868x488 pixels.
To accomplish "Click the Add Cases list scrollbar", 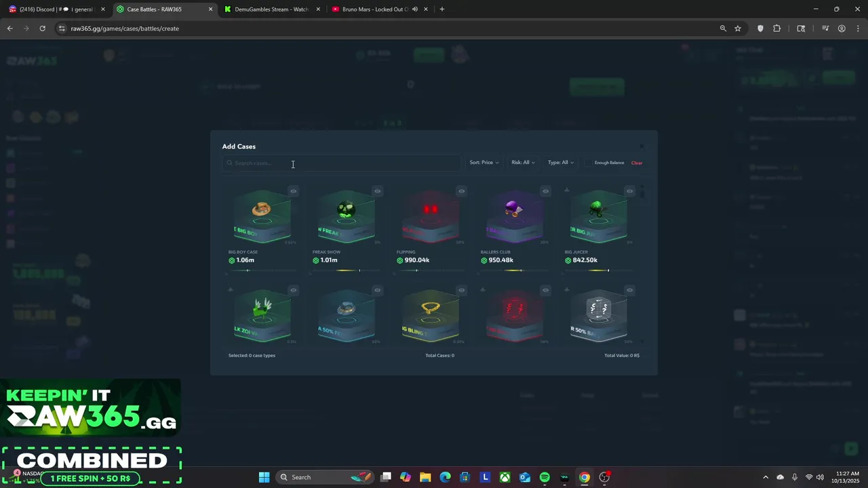I will (642, 193).
